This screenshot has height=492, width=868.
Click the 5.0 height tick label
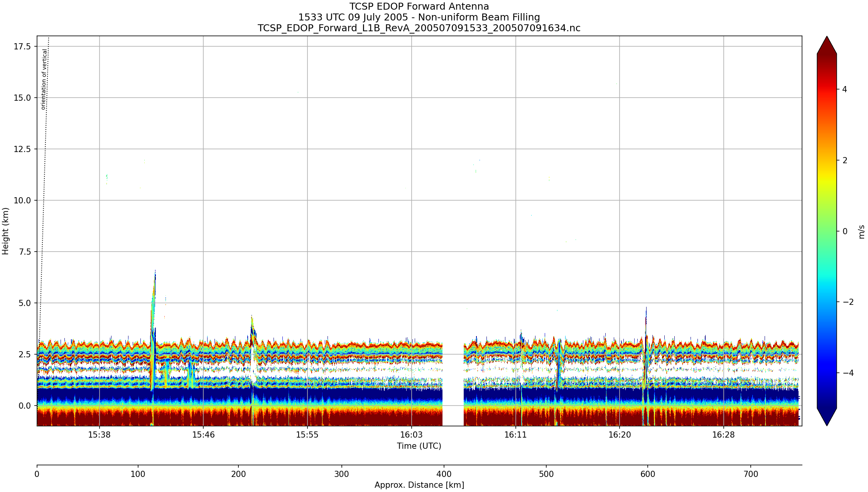(x=25, y=303)
